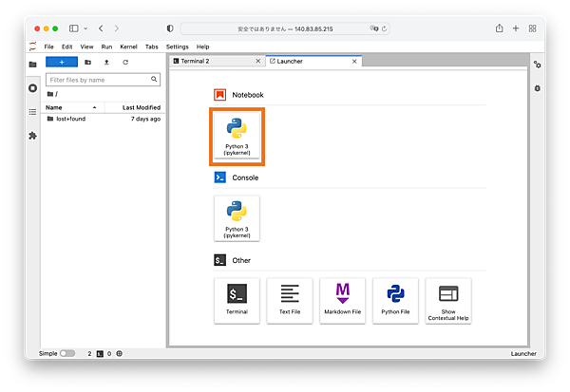This screenshot has width=570, height=392.
Task: Click the blue new launcher plus button
Action: [61, 62]
